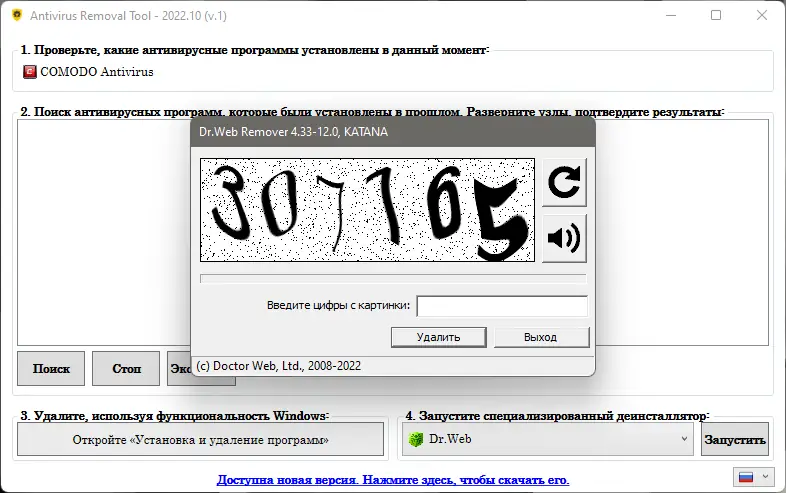Click the Russian flag language icon
This screenshot has height=493, width=786.
pos(746,477)
